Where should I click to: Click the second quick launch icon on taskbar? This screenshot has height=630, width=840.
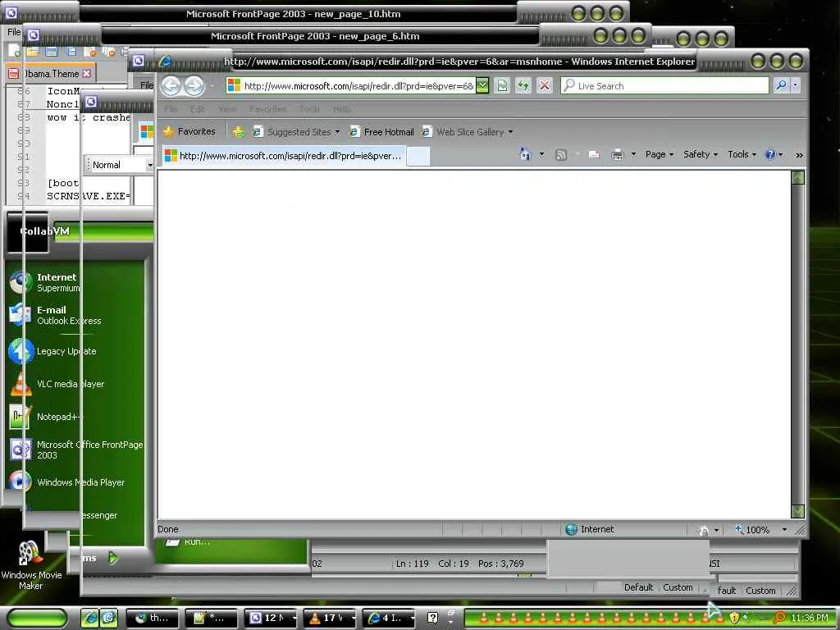(108, 618)
